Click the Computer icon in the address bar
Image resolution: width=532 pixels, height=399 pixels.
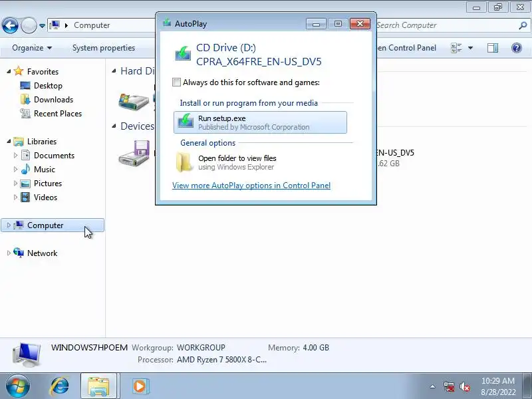click(55, 25)
